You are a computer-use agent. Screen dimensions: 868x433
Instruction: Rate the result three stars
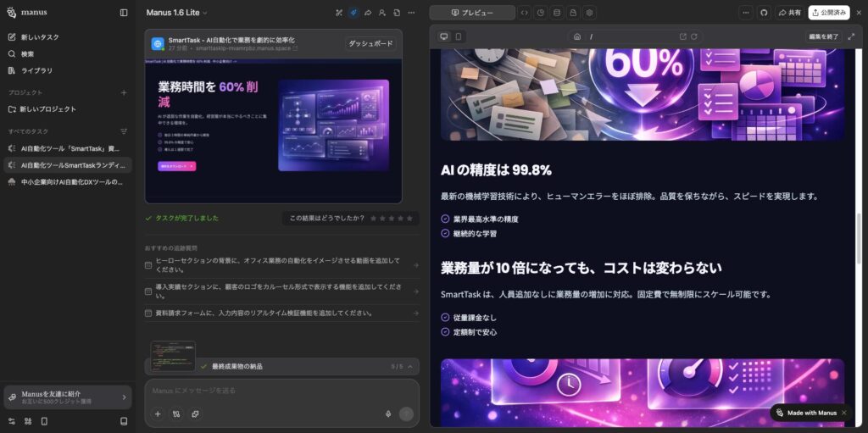tap(392, 218)
